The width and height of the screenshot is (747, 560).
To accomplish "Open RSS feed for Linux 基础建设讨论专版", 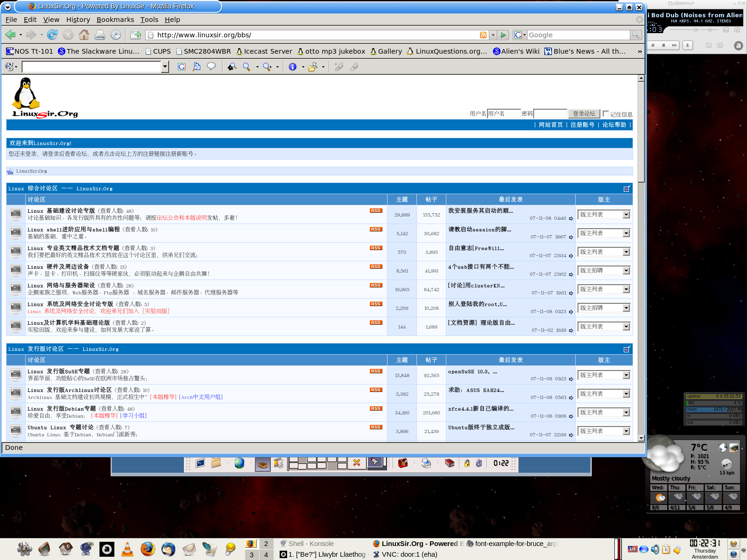I will [376, 210].
